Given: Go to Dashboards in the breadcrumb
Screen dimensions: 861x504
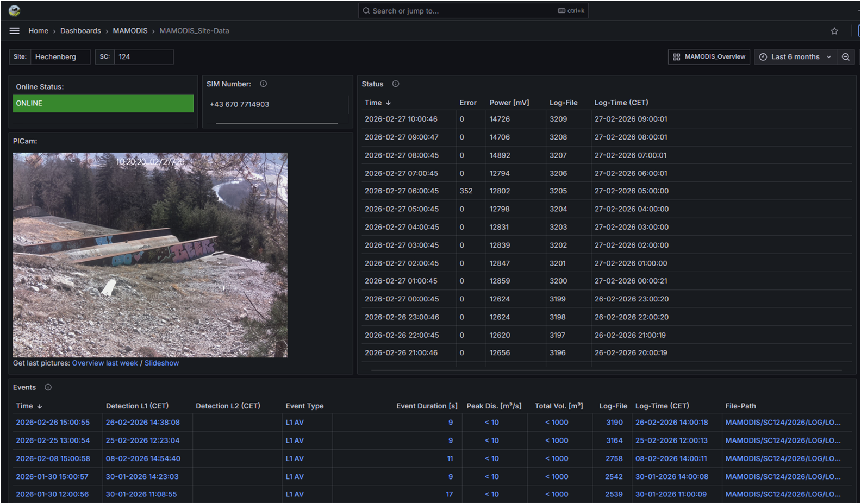Looking at the screenshot, I should pyautogui.click(x=80, y=31).
